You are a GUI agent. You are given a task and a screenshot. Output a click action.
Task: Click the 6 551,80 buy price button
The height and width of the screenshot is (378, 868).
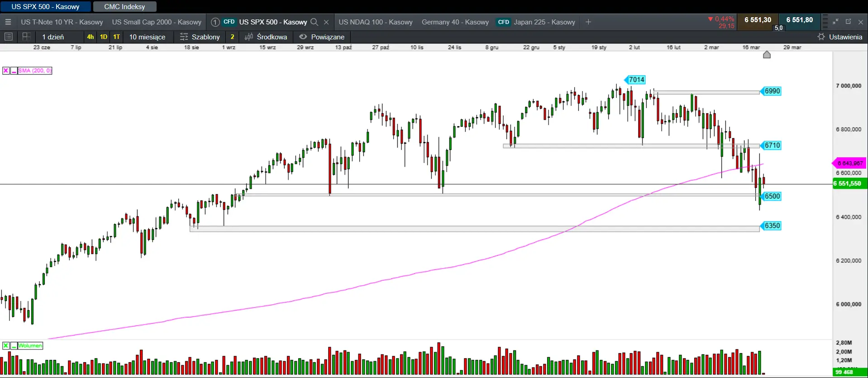pos(799,20)
